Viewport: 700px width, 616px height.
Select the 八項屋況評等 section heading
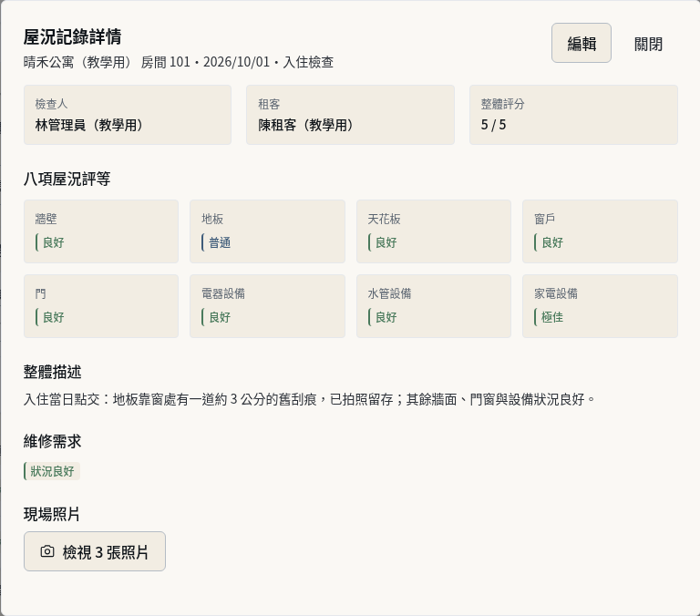pos(67,179)
